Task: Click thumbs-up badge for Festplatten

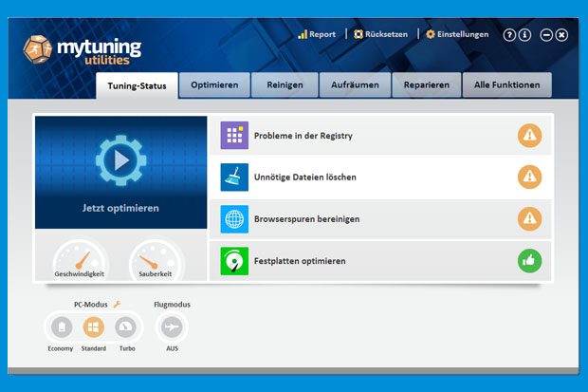Action: click(529, 261)
